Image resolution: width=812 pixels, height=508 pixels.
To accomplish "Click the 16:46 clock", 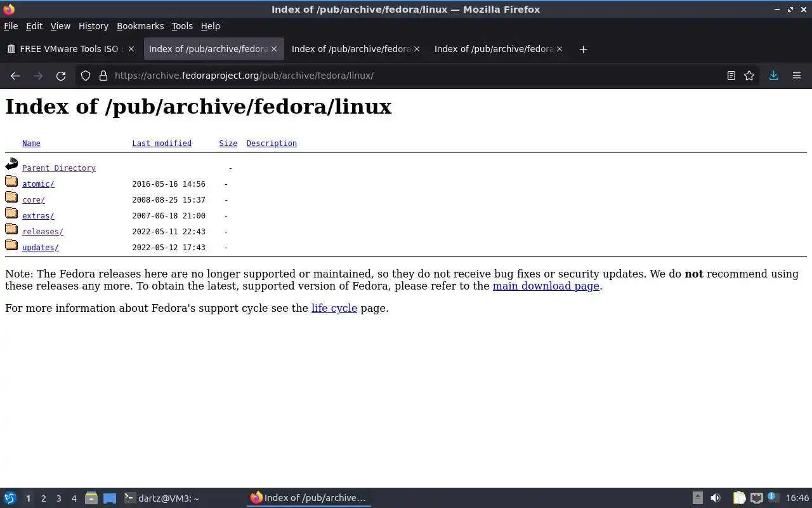I will point(797,498).
